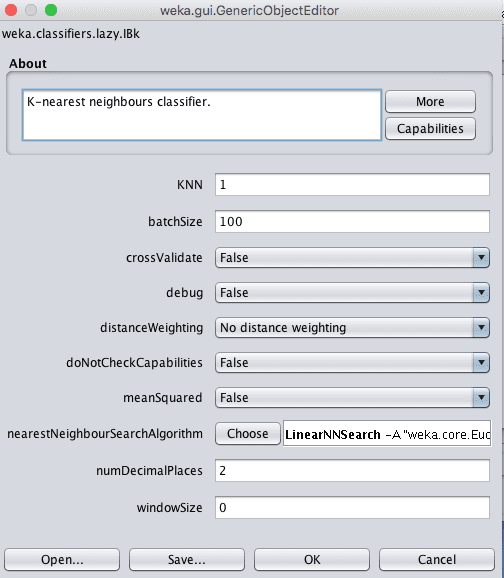Image resolution: width=504 pixels, height=578 pixels.
Task: Close the GenericObjectEditor window
Action: tap(11, 10)
